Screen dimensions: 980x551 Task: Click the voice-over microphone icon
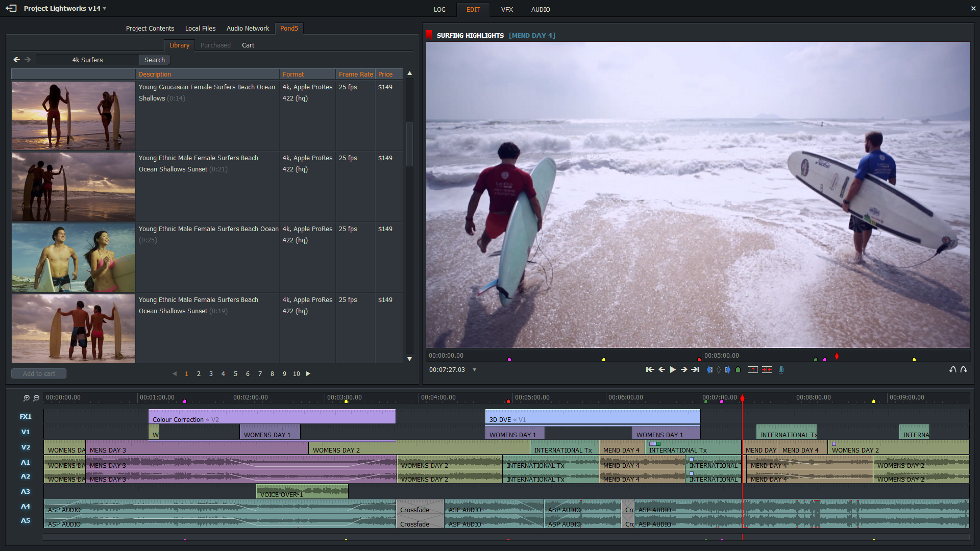click(x=781, y=370)
